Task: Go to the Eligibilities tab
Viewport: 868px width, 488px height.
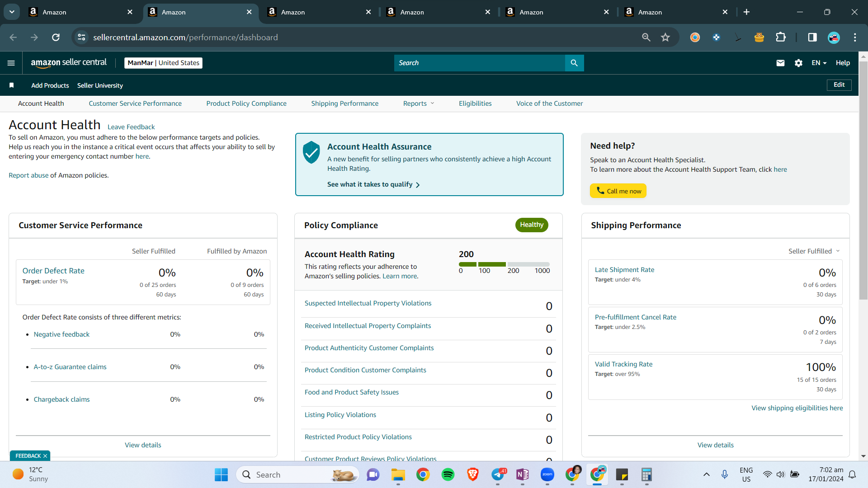Action: pos(475,103)
